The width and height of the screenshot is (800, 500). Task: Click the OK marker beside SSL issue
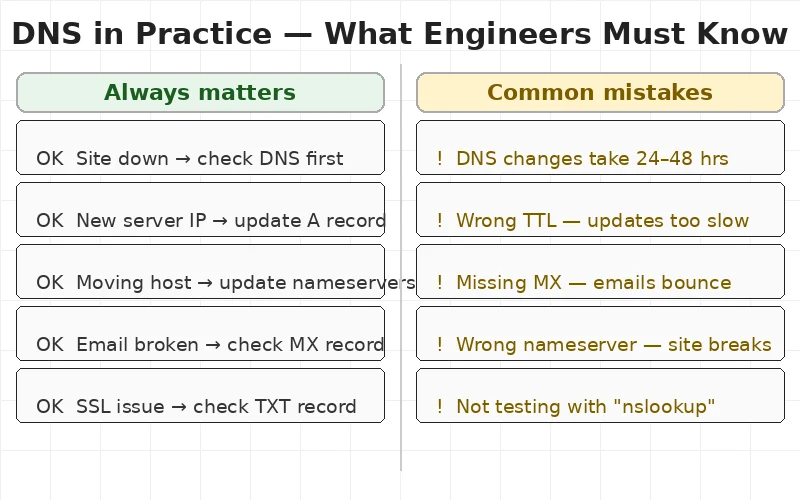[x=49, y=407]
